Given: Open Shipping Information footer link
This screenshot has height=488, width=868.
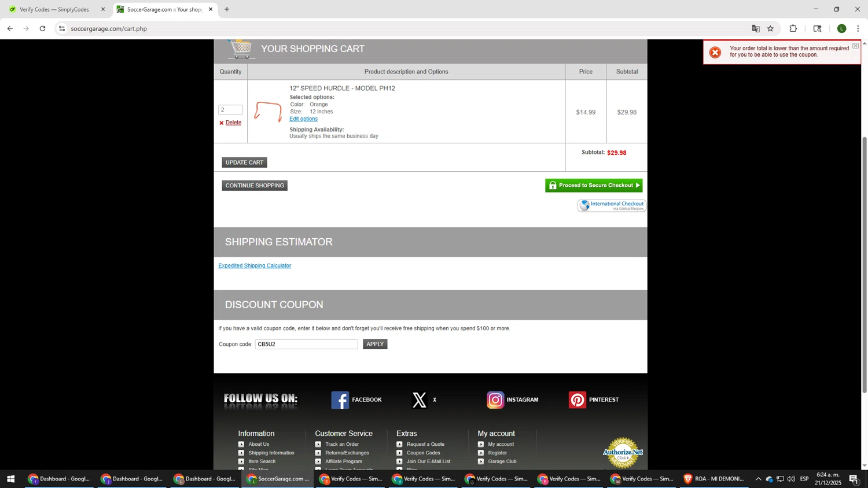Looking at the screenshot, I should pyautogui.click(x=271, y=453).
